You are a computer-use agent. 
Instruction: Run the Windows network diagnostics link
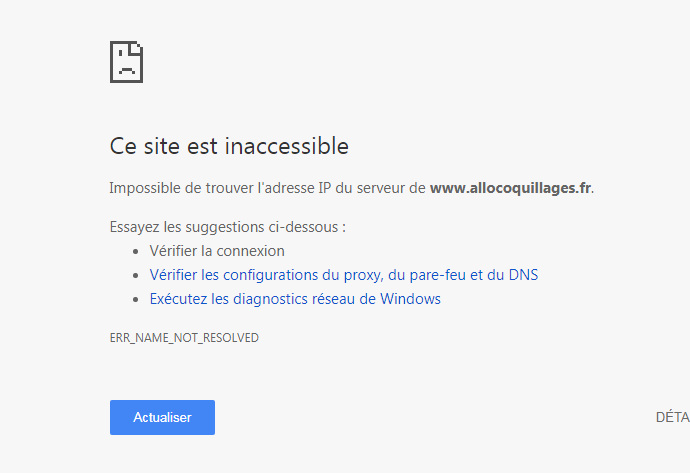(295, 299)
